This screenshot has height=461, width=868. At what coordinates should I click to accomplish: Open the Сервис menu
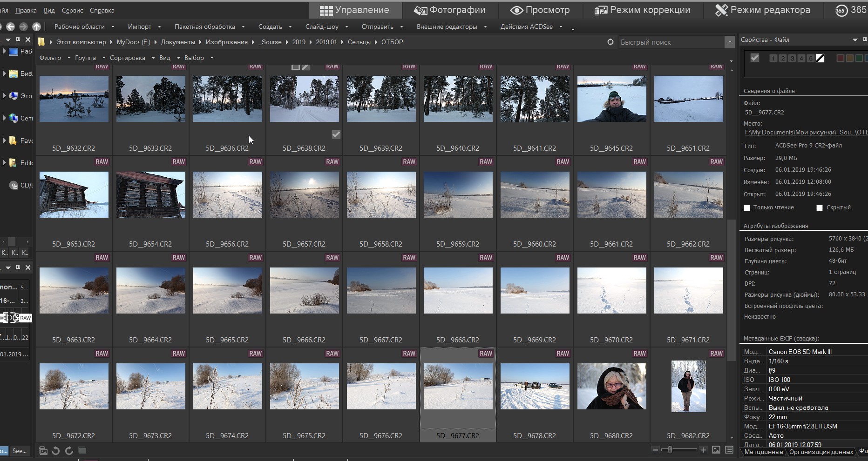click(72, 10)
